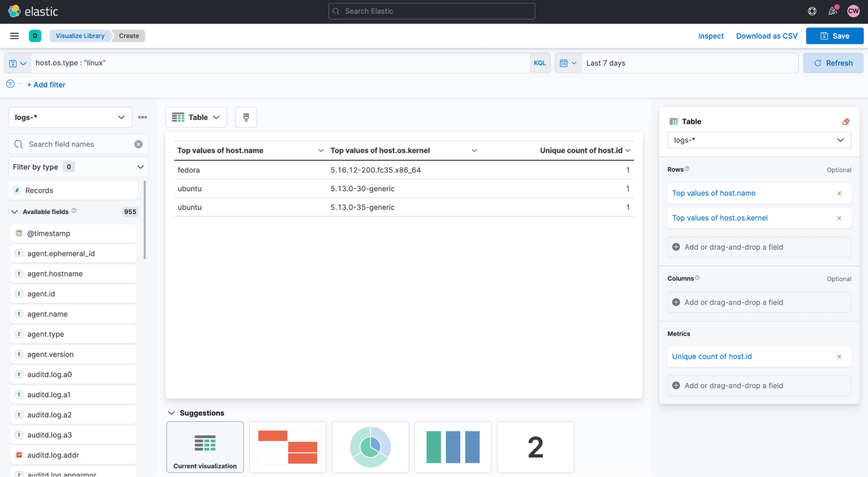Open the Table chart type selector

click(196, 118)
